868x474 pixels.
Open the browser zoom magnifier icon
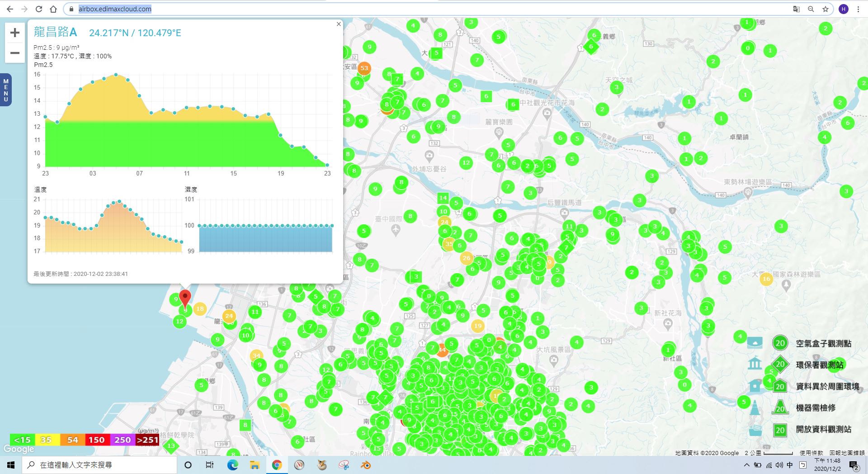[x=811, y=9]
